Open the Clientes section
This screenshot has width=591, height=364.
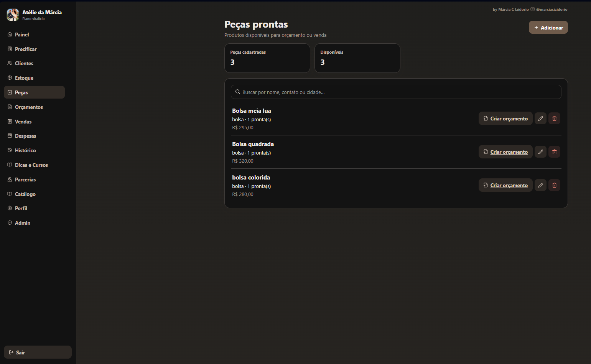pyautogui.click(x=34, y=63)
